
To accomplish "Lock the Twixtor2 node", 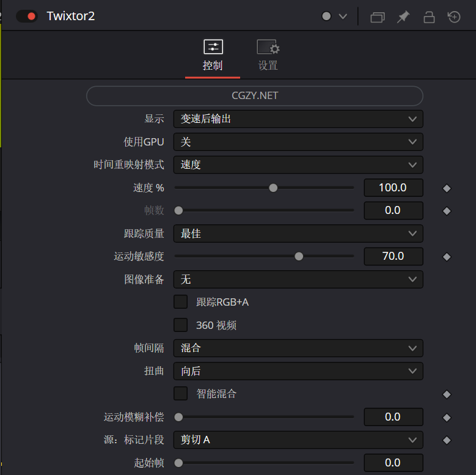I will pyautogui.click(x=429, y=17).
